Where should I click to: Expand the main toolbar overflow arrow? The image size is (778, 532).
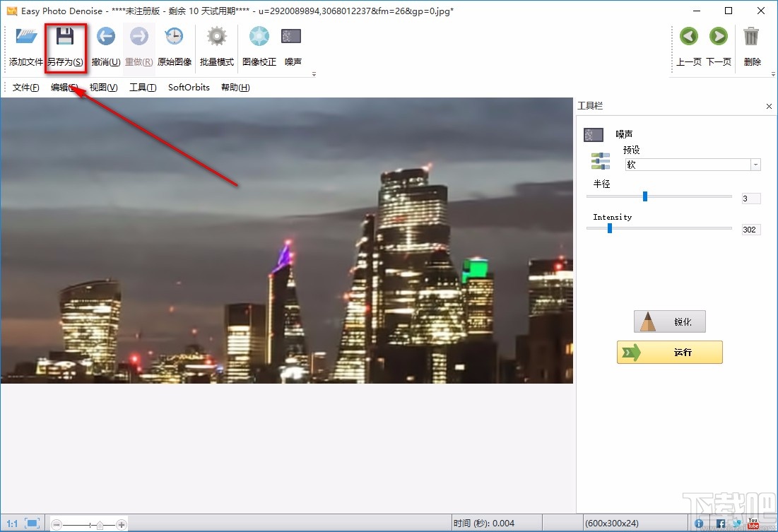(314, 74)
